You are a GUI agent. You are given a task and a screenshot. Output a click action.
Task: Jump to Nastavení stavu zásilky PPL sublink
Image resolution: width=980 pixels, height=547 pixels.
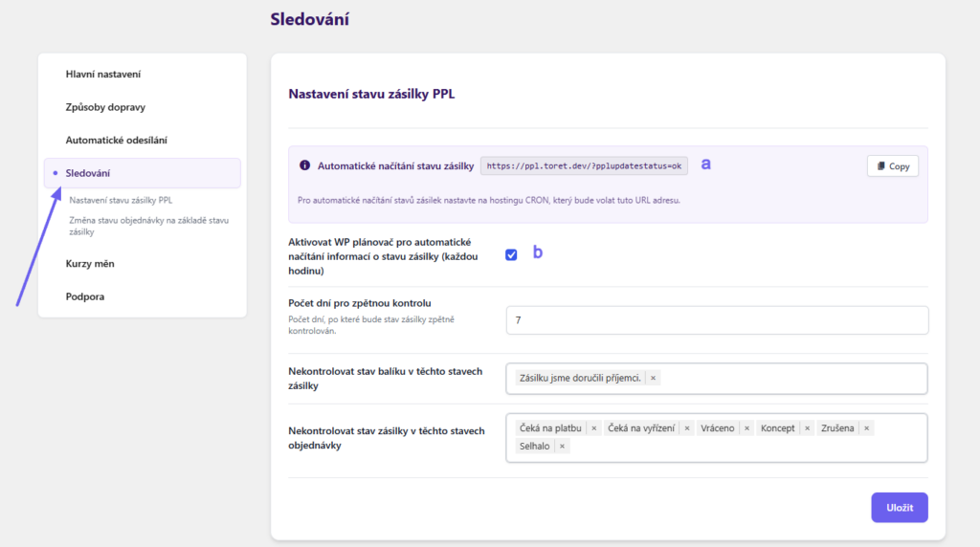[x=121, y=201]
